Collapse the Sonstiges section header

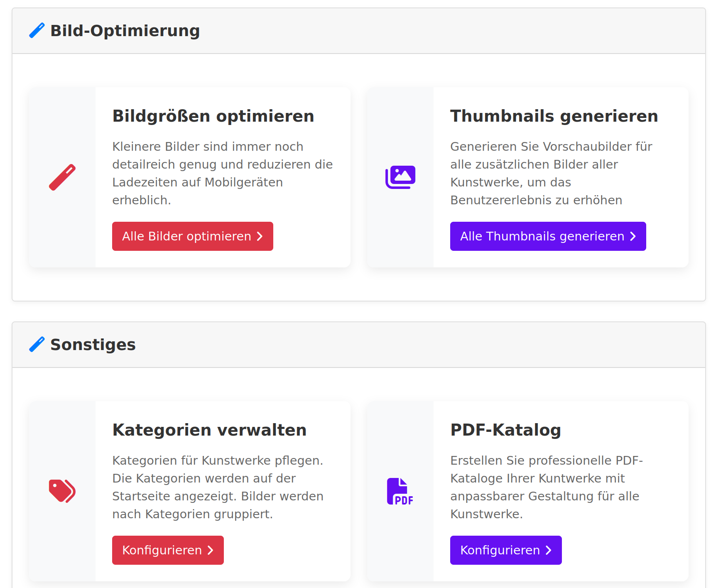pos(93,344)
